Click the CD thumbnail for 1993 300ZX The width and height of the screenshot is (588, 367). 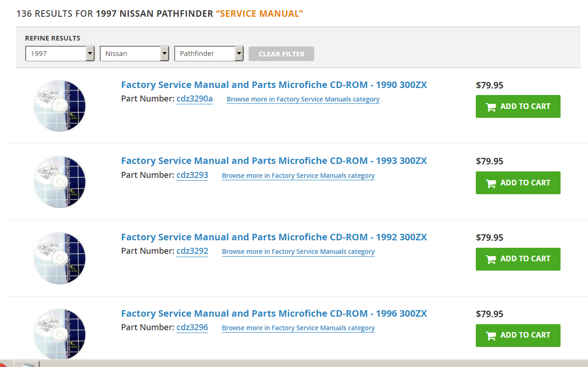click(x=60, y=182)
